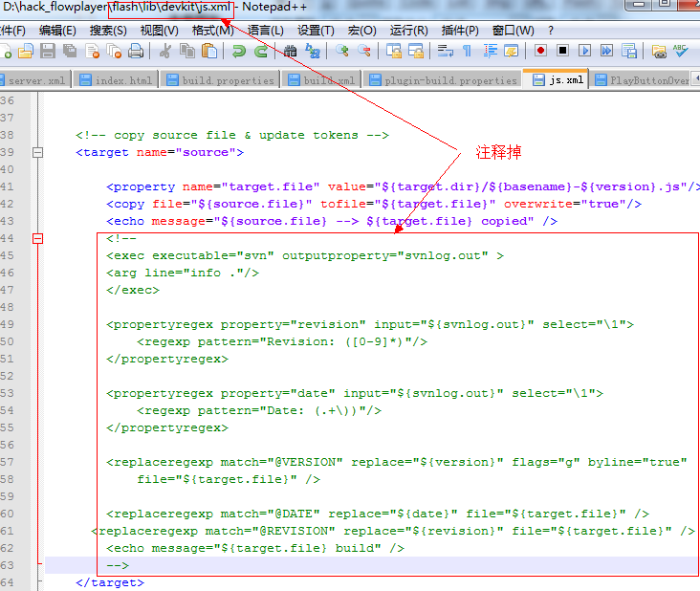Click the Zoom Out magnifier icon
Screen dimensions: 700x591
[x=364, y=51]
